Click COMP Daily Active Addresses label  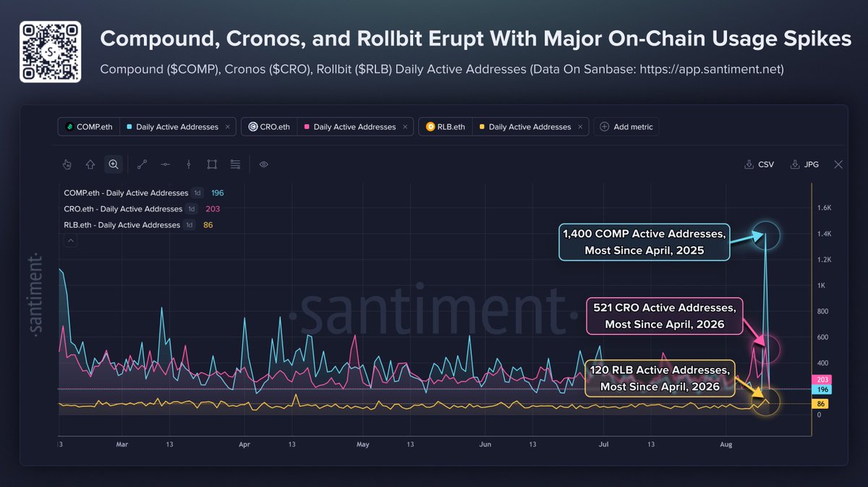click(x=177, y=127)
